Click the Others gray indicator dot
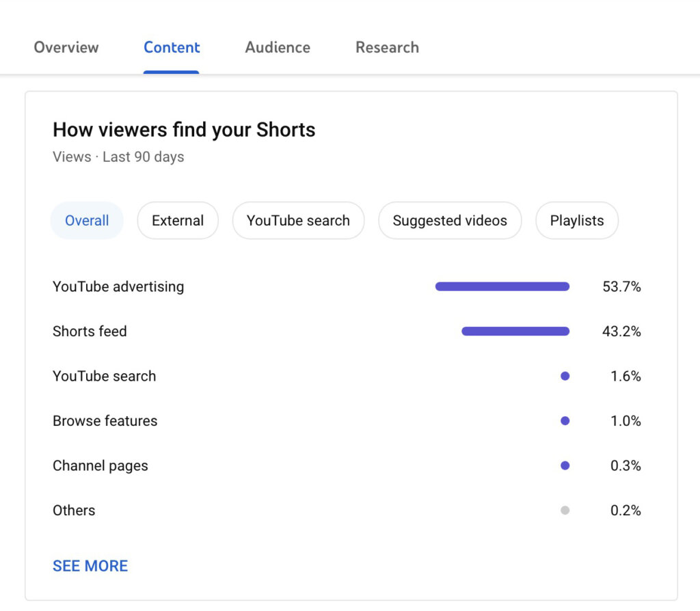700x611 pixels. [565, 511]
